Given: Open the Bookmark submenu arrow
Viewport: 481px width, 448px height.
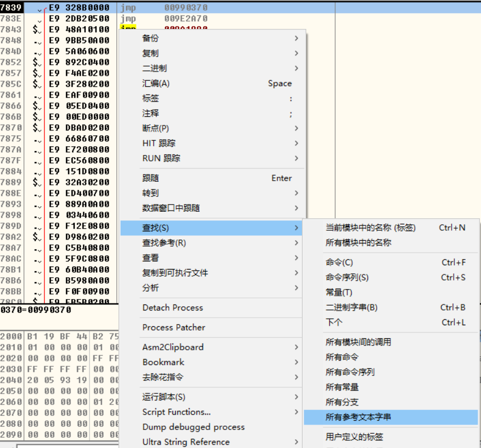Looking at the screenshot, I should coord(296,362).
